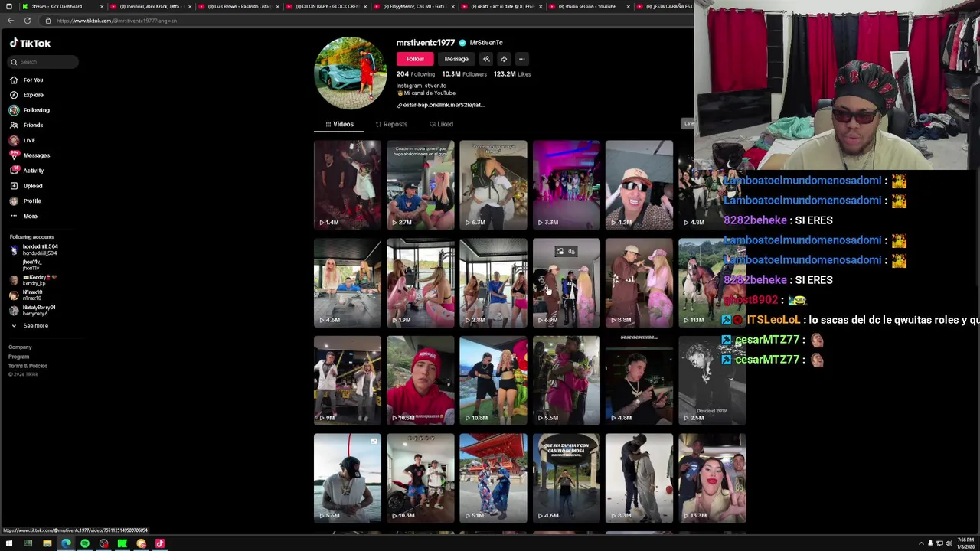Open the File Explorer taskbar icon
The image size is (980, 551).
(x=47, y=543)
